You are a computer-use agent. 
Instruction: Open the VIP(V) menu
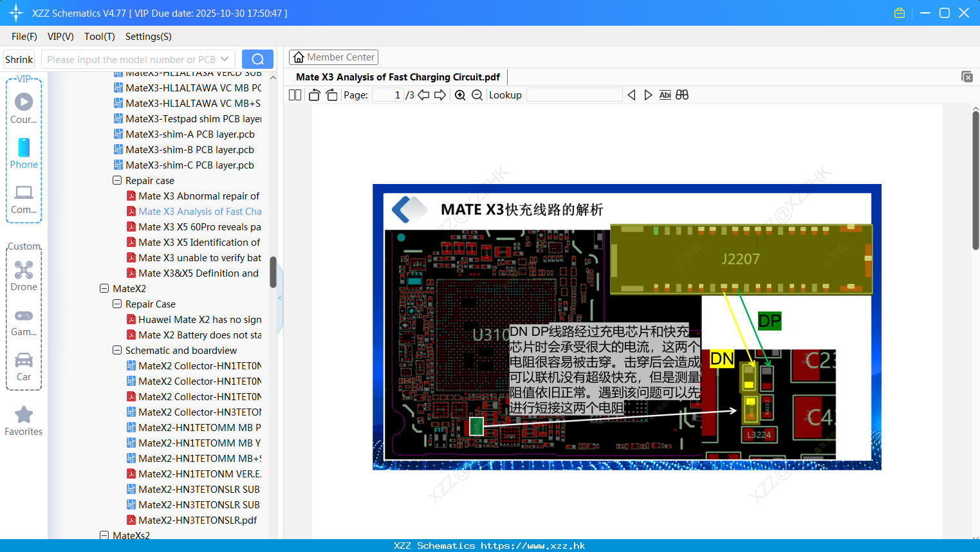[60, 37]
